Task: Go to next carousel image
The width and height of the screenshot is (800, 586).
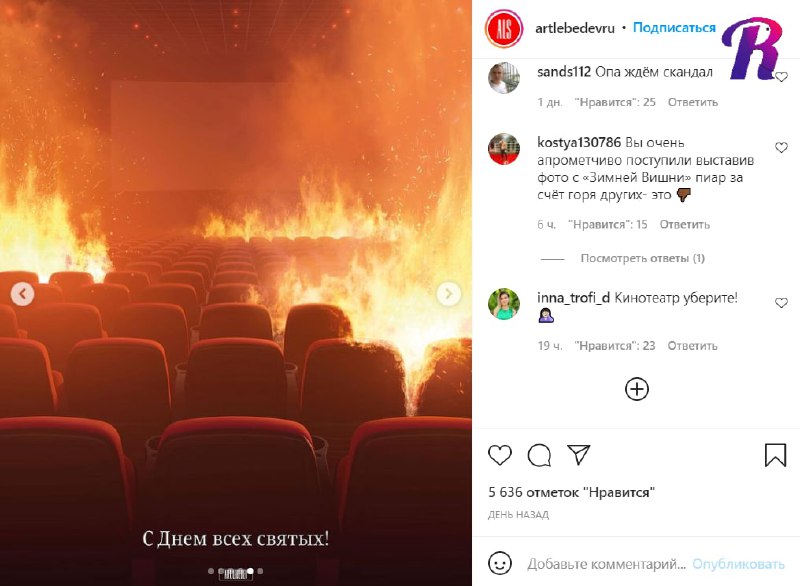Action: coord(448,294)
